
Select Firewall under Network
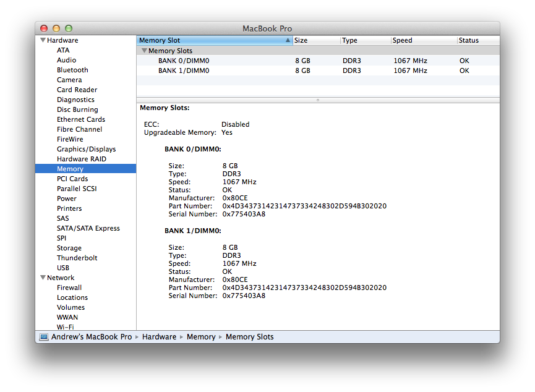(69, 288)
